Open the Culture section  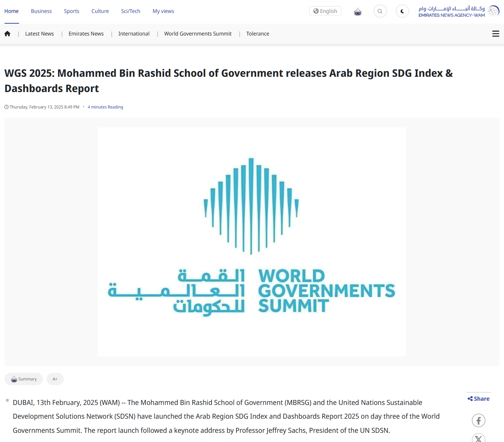pos(100,11)
